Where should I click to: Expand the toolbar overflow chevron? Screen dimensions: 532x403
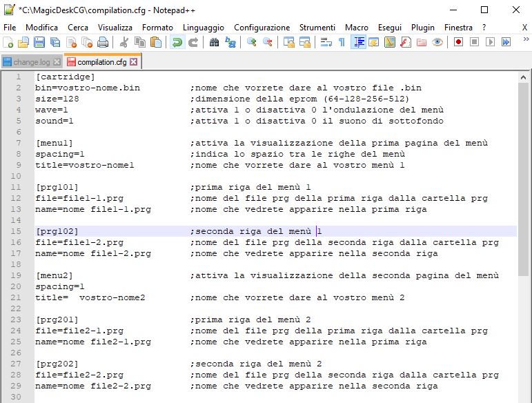[x=526, y=39]
